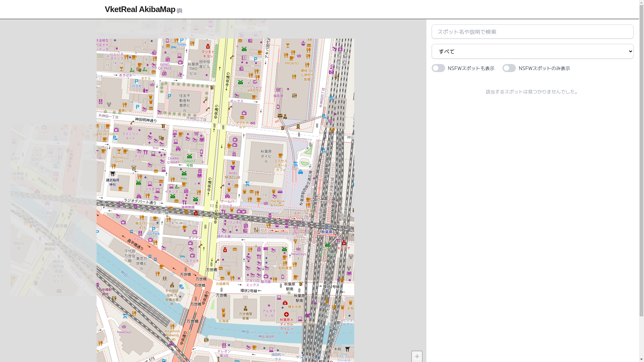Click the BLUE EGG label
The width and height of the screenshot is (644, 362).
pyautogui.click(x=107, y=134)
